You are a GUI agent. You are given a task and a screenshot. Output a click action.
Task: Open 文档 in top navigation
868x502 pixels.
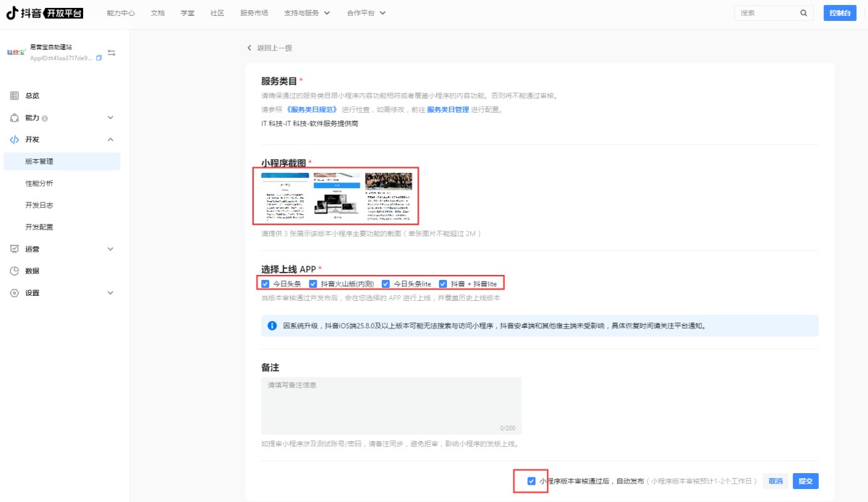click(158, 13)
